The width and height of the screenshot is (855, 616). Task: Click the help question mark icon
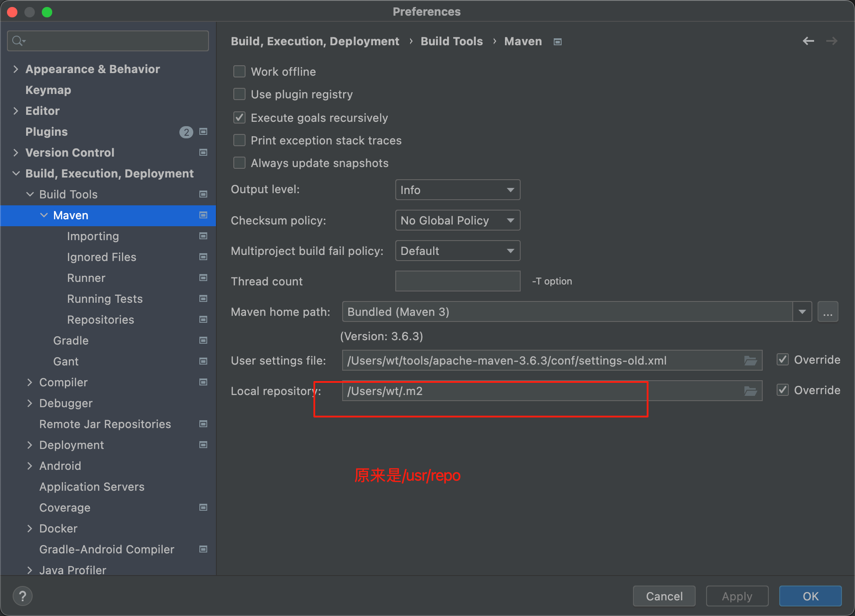tap(23, 596)
